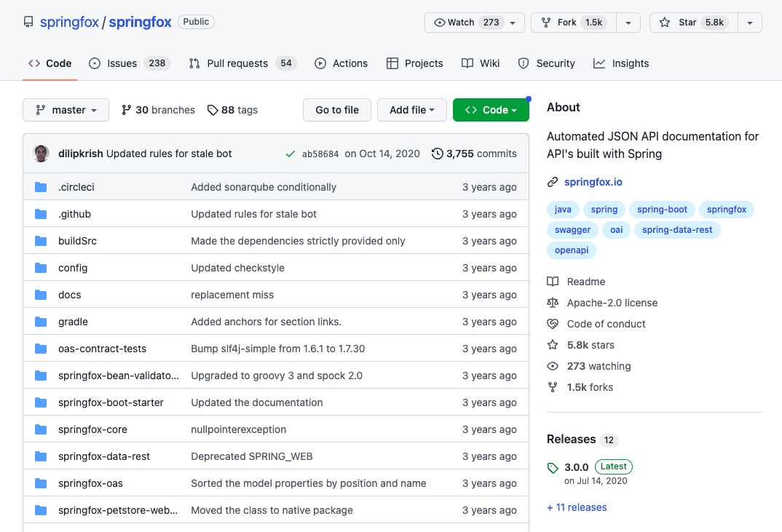Click the star icon in Star button

click(664, 23)
